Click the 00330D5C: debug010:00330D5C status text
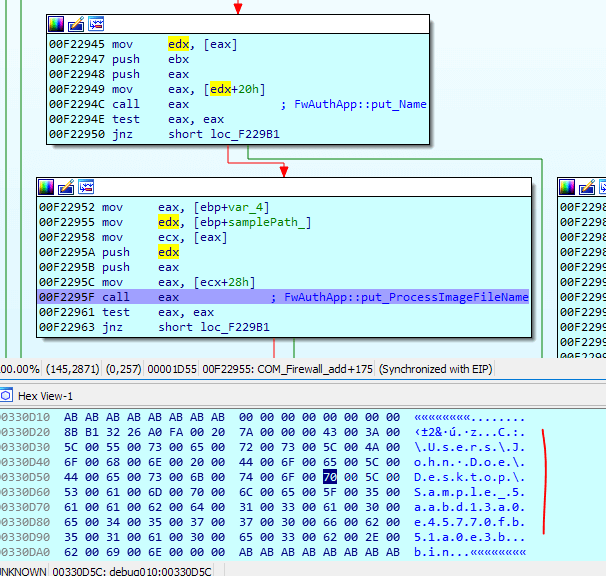Screen dimensions: 606x576 point(132,571)
